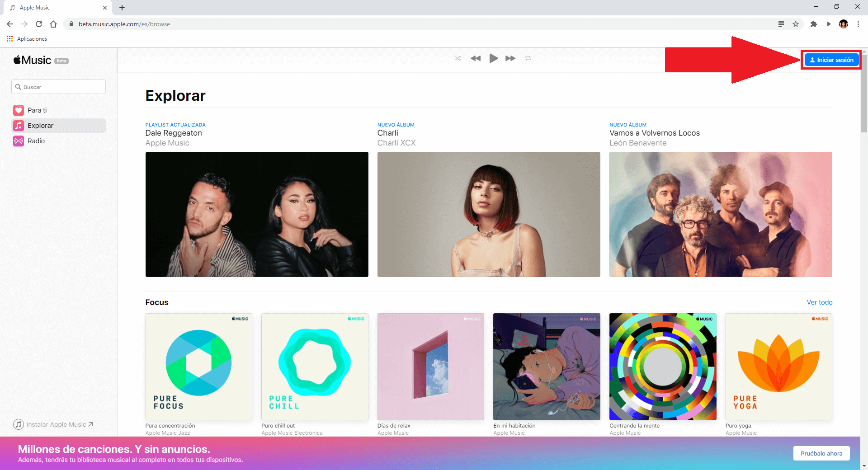Click the Dale Reggeaton title text
Image resolution: width=868 pixels, height=470 pixels.
coord(174,133)
